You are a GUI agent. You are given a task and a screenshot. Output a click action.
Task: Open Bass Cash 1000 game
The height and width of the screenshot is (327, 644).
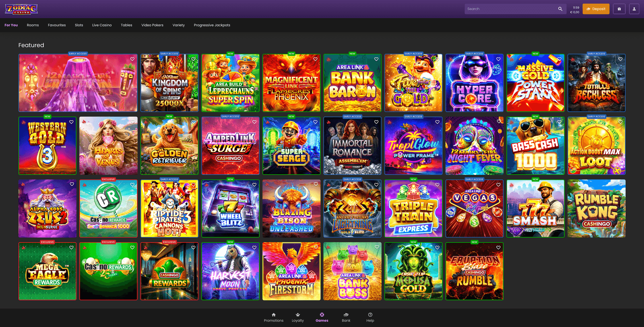click(x=535, y=146)
